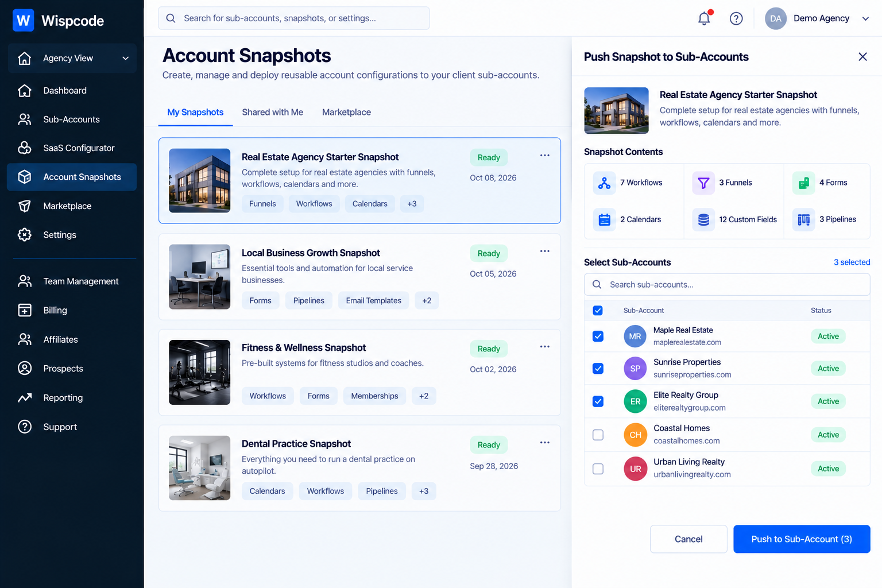The width and height of the screenshot is (882, 588).
Task: Click the 3 selected link
Action: [852, 262]
